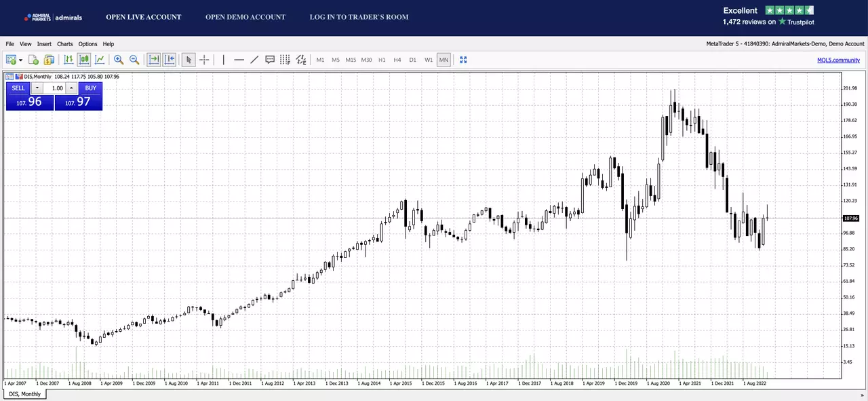The width and height of the screenshot is (868, 401).
Task: Open the new chart dropdown arrow
Action: (20, 60)
